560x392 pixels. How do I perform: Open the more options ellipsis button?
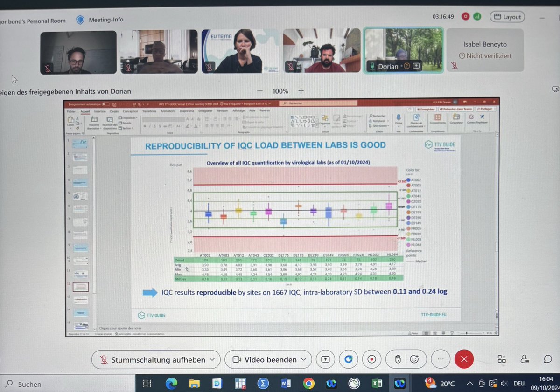[x=440, y=359]
